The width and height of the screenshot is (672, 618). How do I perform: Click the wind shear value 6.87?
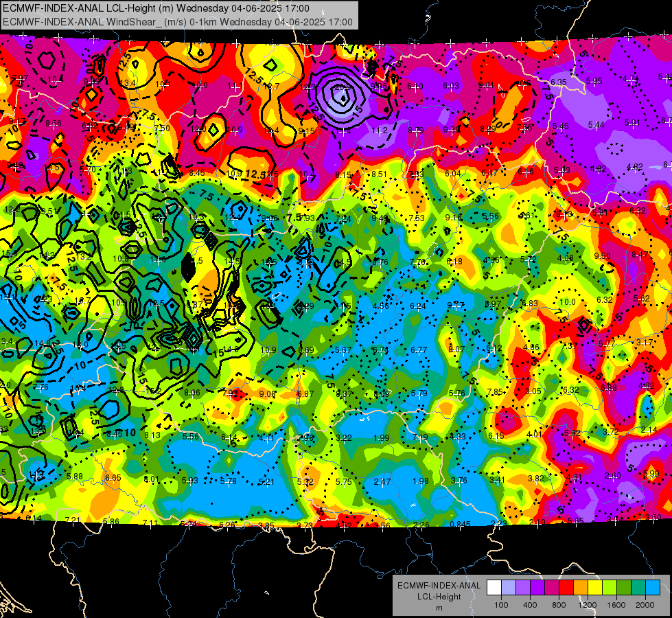(305, 393)
